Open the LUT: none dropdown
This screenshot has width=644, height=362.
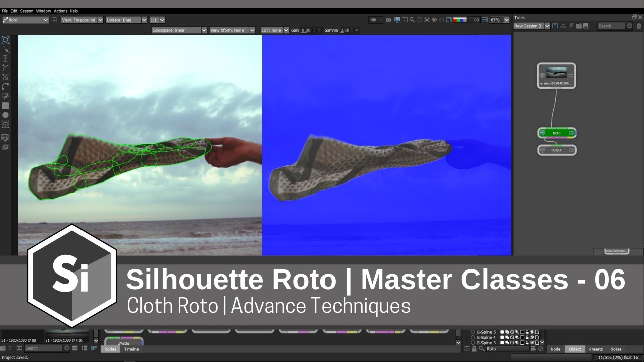tap(275, 30)
